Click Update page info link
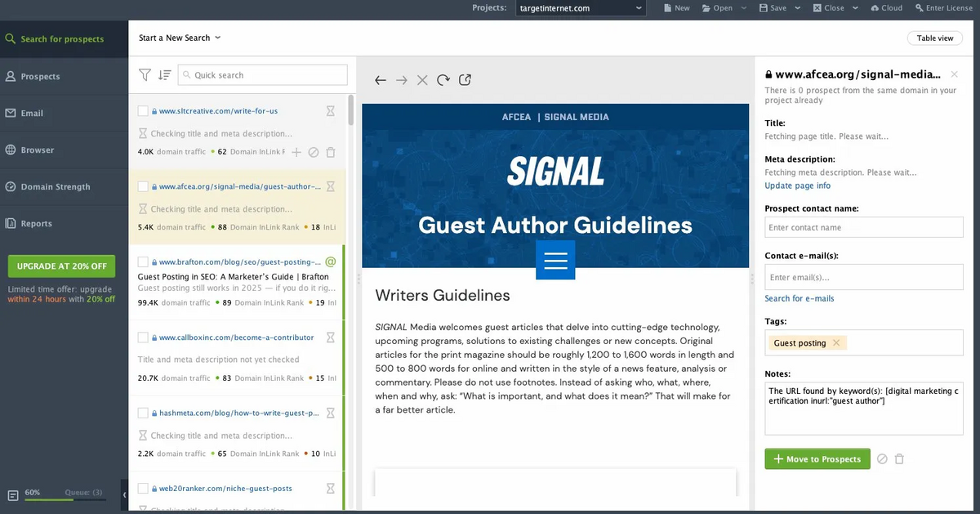This screenshot has width=980, height=514. coord(798,186)
